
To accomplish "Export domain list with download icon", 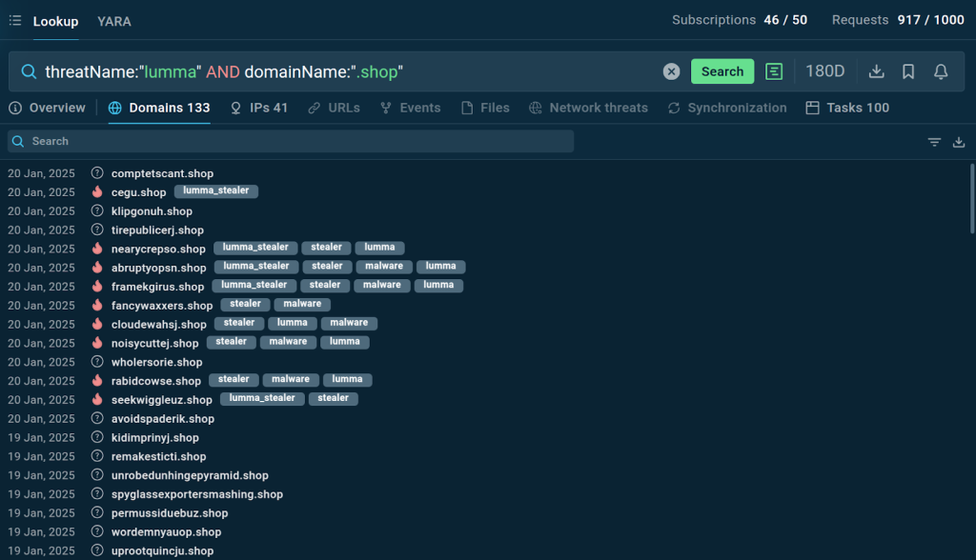I will tap(959, 142).
